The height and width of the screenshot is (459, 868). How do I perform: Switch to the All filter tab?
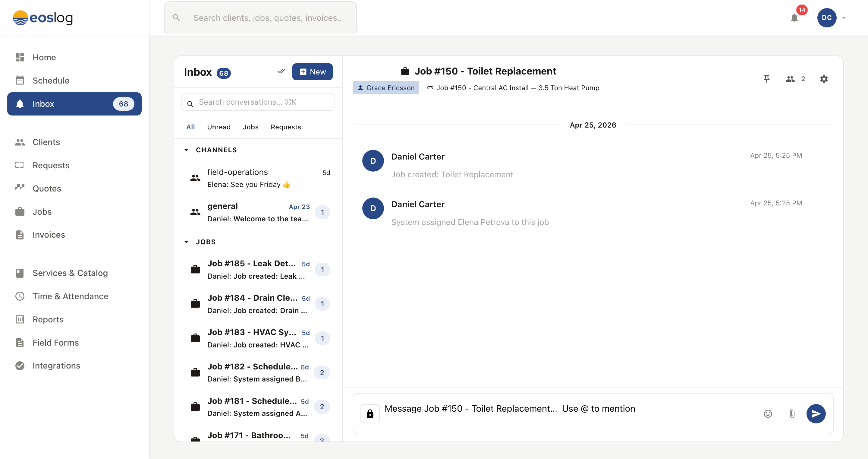(x=190, y=127)
